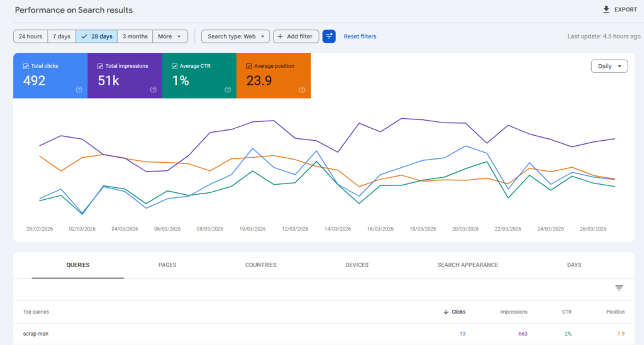Screen dimensions: 644x345
Task: Select the 7 days date range
Action: 61,36
